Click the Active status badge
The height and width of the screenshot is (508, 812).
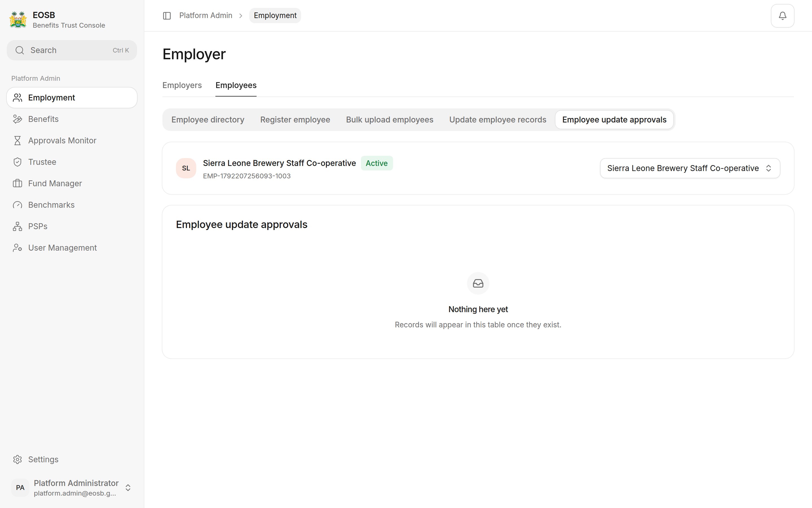pos(376,163)
